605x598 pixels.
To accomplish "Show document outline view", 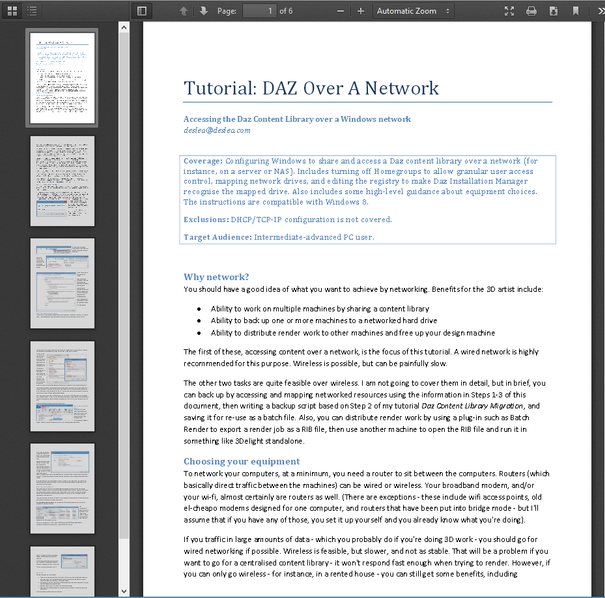I will pos(32,11).
